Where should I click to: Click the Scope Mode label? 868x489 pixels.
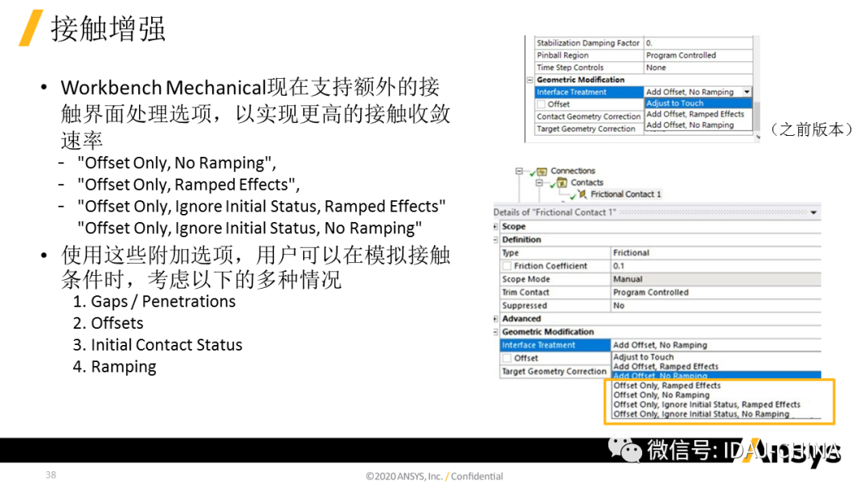[x=526, y=280]
